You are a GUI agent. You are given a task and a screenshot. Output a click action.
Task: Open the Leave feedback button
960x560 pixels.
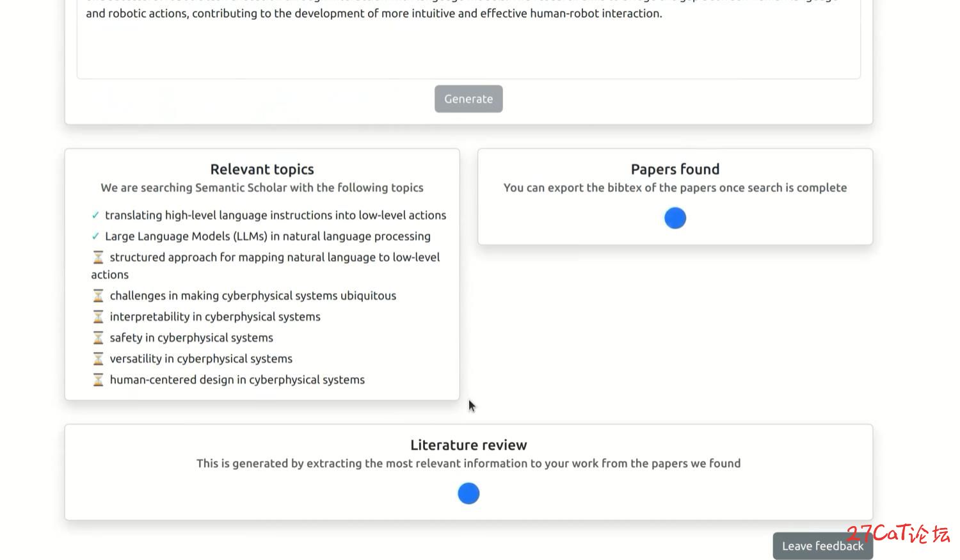[822, 546]
